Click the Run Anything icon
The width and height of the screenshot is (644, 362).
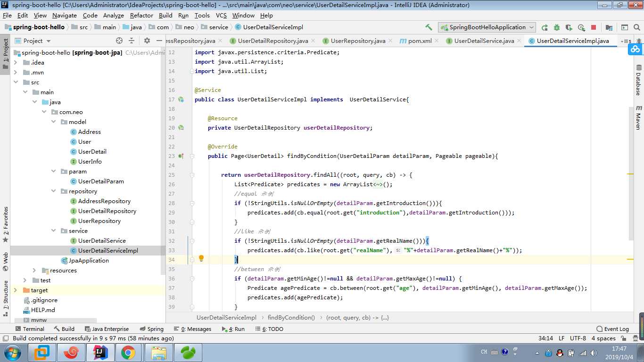(625, 27)
